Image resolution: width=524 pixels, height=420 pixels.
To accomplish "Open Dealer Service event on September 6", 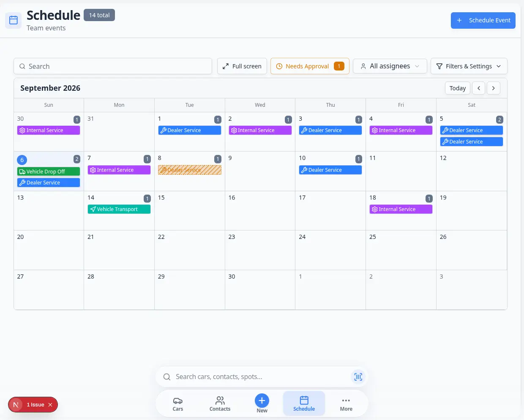I will [49, 182].
